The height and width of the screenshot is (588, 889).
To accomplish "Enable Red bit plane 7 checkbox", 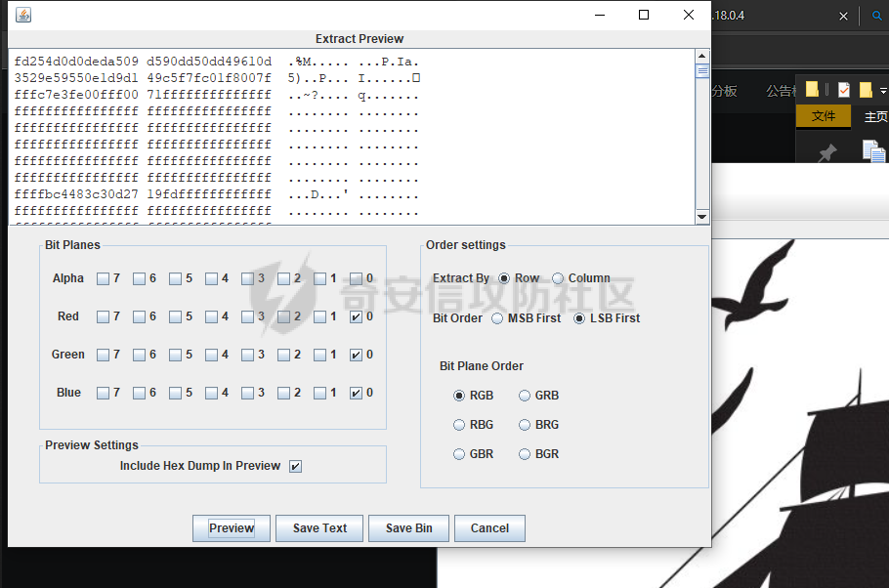I will 103,316.
